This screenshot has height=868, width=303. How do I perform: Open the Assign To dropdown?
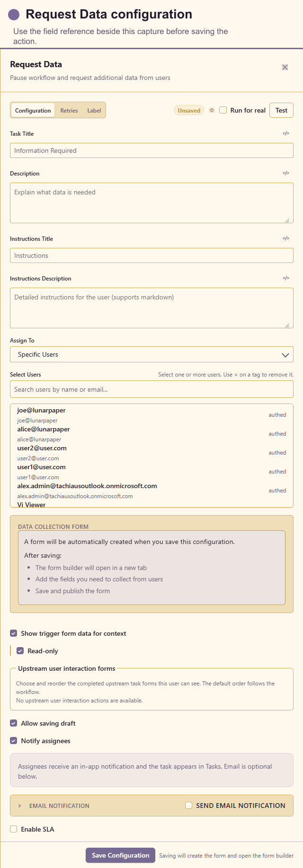click(151, 354)
